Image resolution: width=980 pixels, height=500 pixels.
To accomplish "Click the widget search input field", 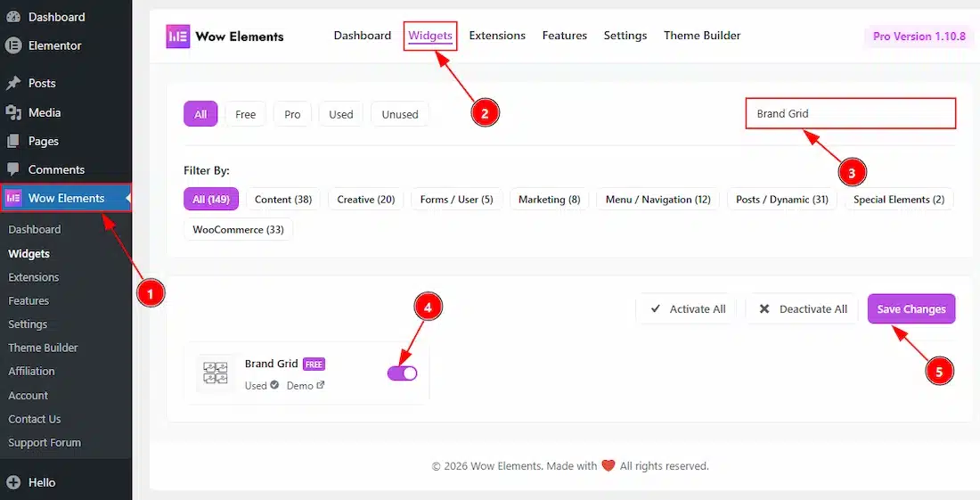I will point(850,114).
